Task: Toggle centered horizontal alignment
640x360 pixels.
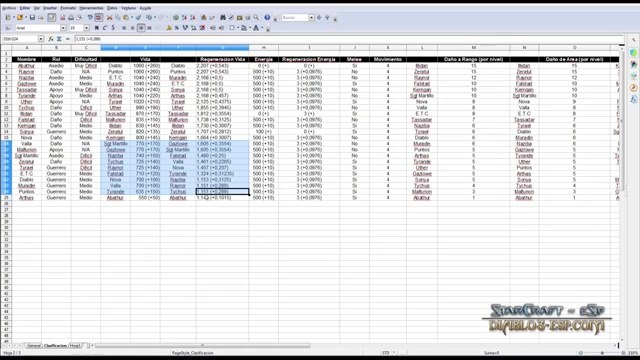Action: pos(132,28)
